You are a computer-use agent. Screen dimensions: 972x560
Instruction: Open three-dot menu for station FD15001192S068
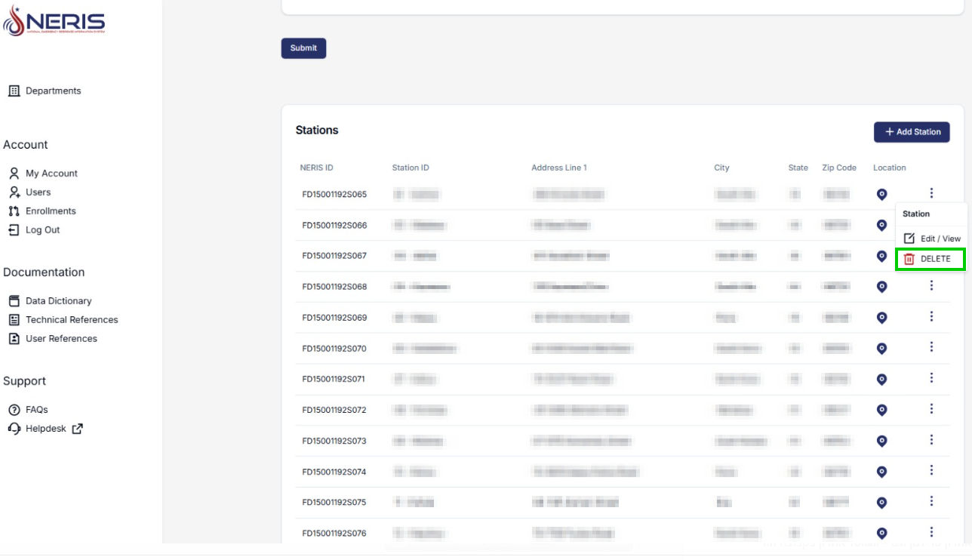pos(931,285)
